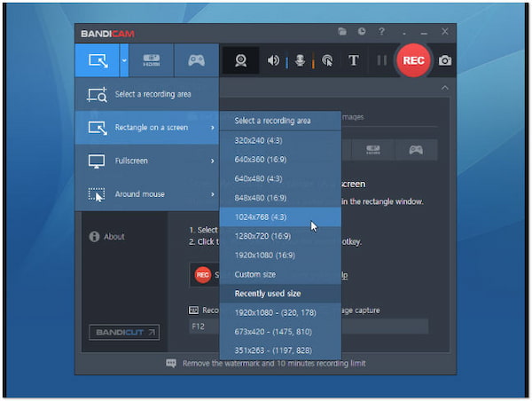Choose Select a recording area in submenu

pos(280,121)
